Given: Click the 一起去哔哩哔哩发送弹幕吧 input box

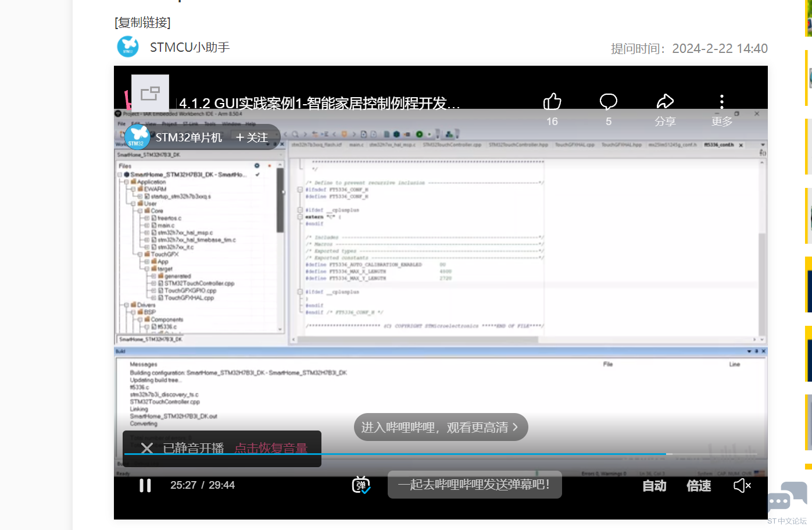Looking at the screenshot, I should (x=475, y=485).
